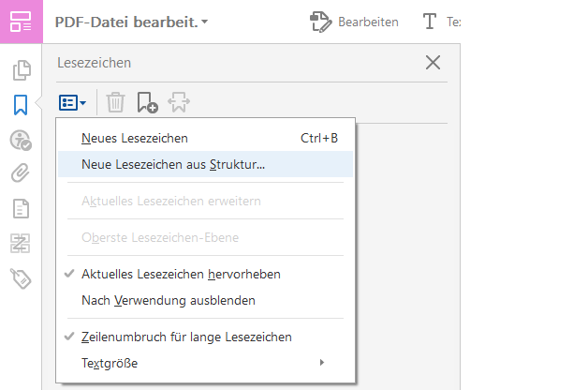Viewport: 588px width, 390px height.
Task: Open the content panel icon in sidebar
Action: coord(20,208)
